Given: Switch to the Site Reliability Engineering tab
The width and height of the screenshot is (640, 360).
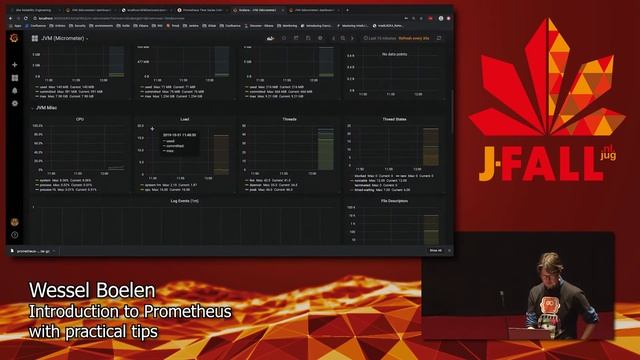Looking at the screenshot, I should (34, 10).
